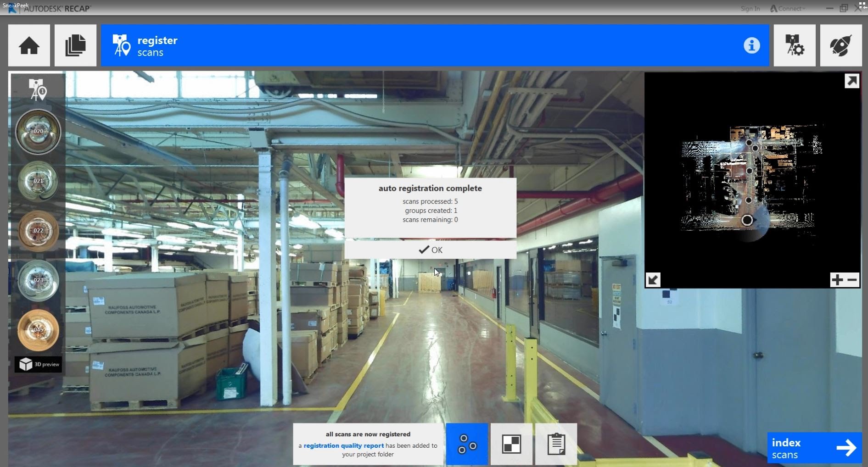Restore the ReCap window size

[x=844, y=8]
